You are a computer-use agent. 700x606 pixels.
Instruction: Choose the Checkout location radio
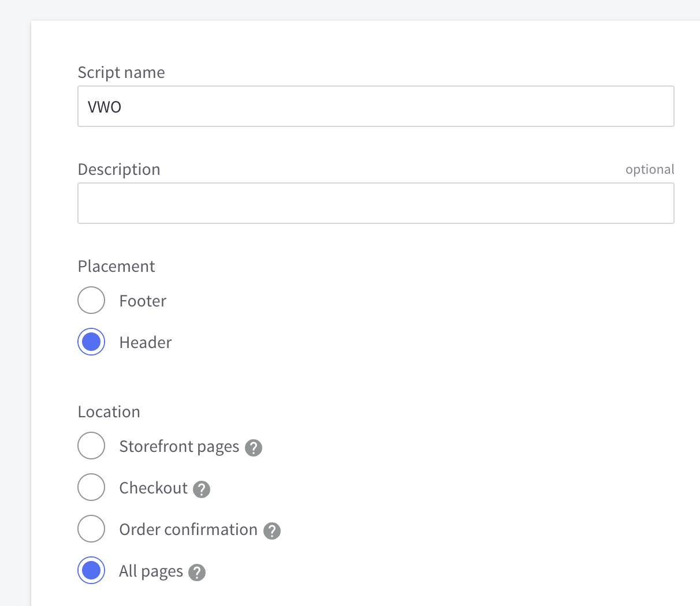click(x=91, y=487)
